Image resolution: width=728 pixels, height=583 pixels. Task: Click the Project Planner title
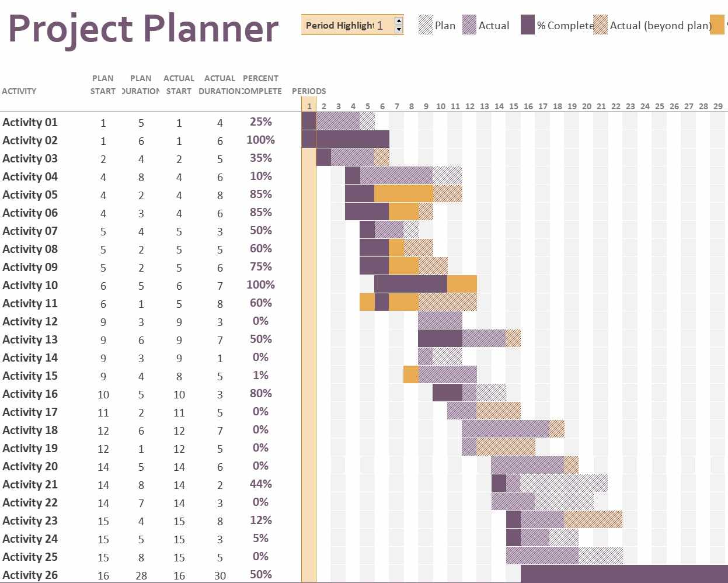pos(143,28)
